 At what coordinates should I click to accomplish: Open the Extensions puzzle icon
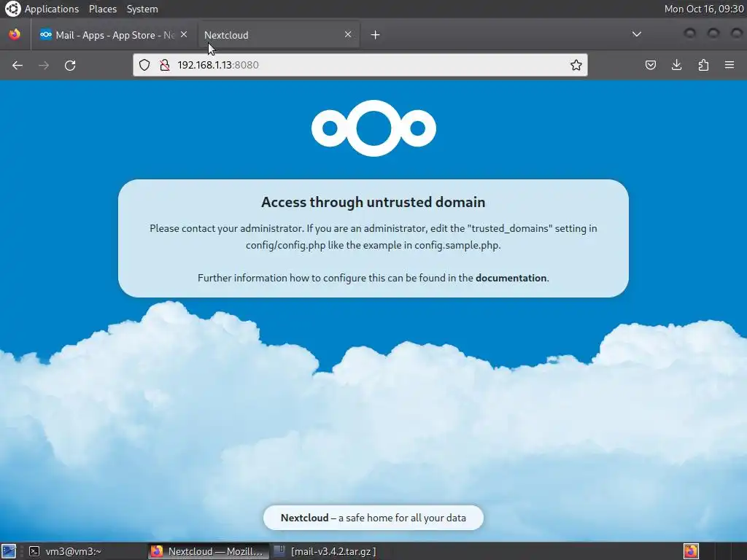tap(703, 65)
